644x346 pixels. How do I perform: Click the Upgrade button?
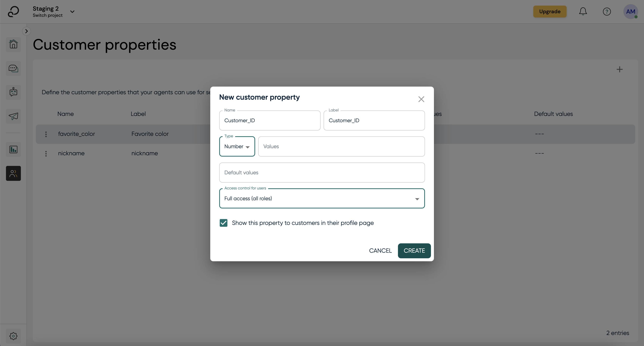[x=549, y=12]
